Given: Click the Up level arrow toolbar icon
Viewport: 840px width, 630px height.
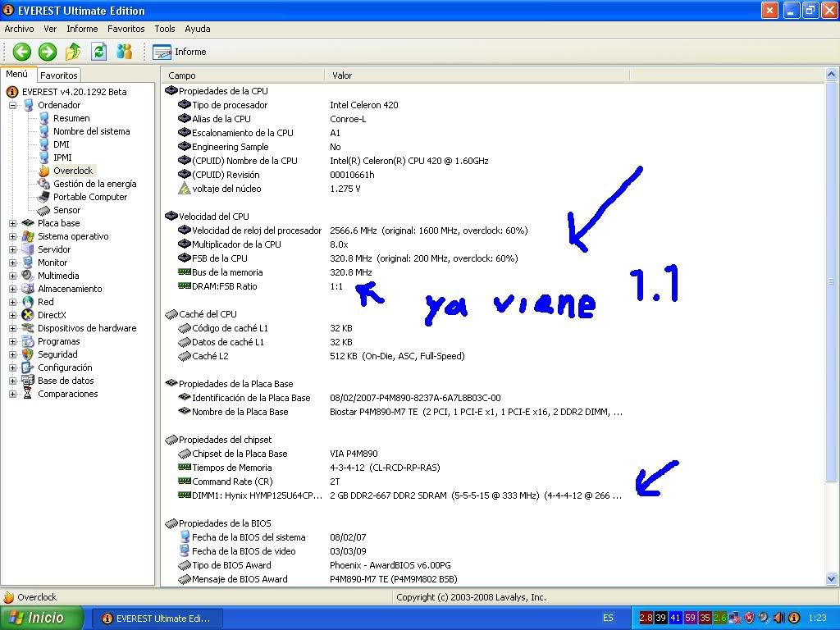Looking at the screenshot, I should (x=73, y=52).
